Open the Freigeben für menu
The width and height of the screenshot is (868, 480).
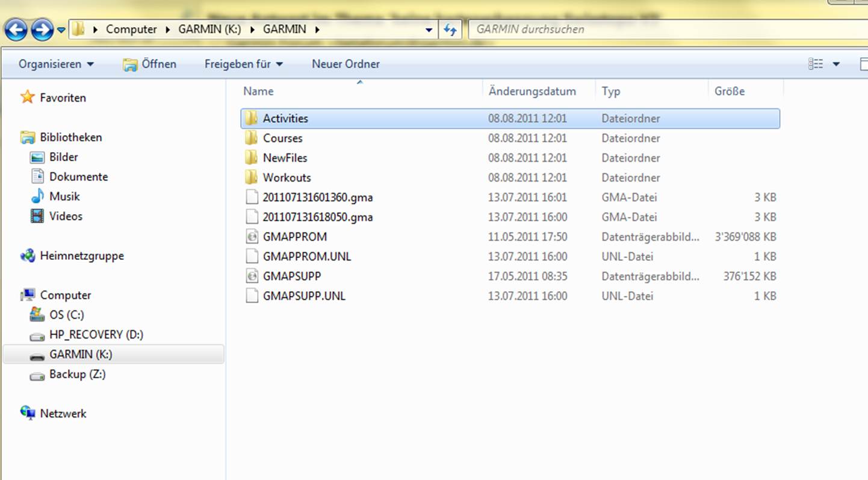point(243,64)
